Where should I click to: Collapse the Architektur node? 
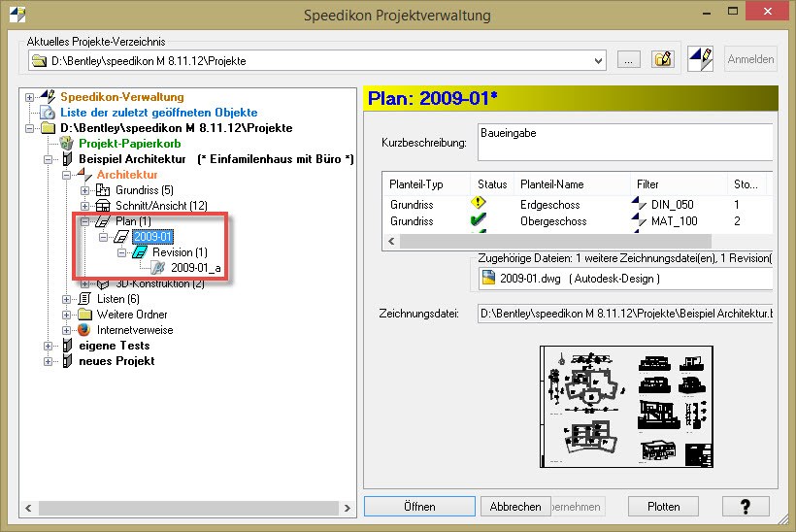point(67,175)
